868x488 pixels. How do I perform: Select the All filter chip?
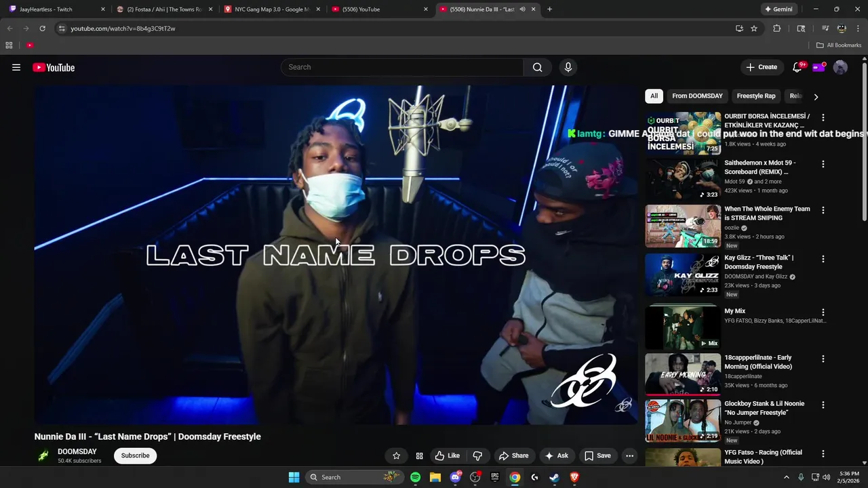click(654, 96)
